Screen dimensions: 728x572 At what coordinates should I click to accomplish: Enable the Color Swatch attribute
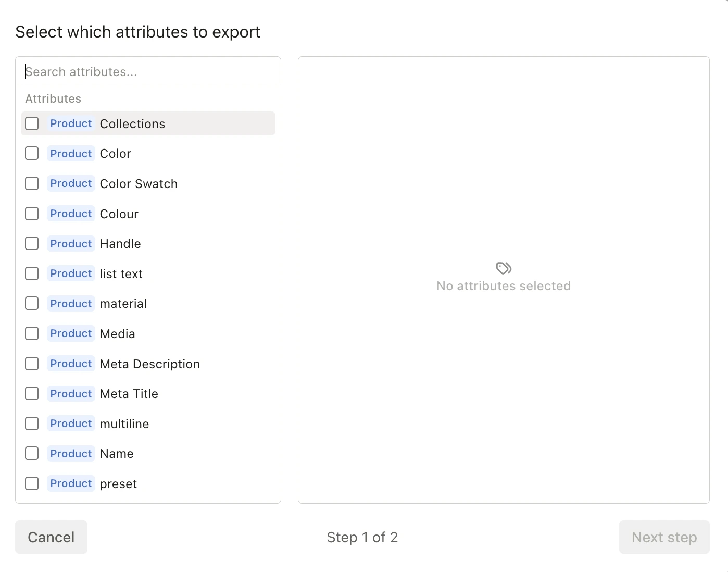pyautogui.click(x=32, y=183)
